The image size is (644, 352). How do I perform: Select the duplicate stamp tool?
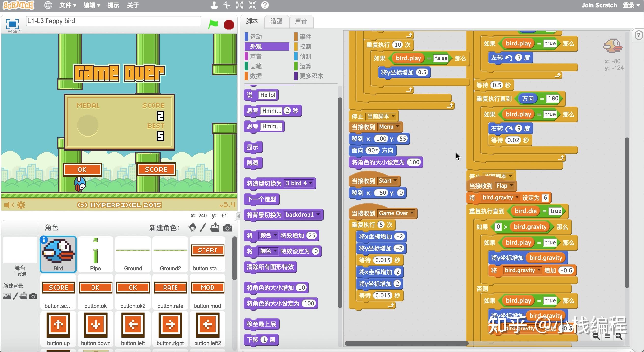(214, 5)
